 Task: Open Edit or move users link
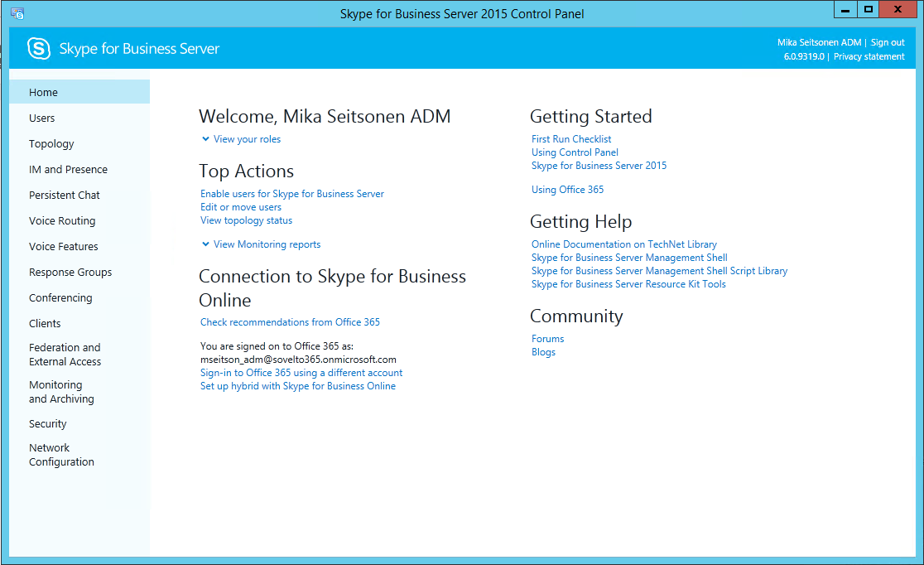[241, 207]
